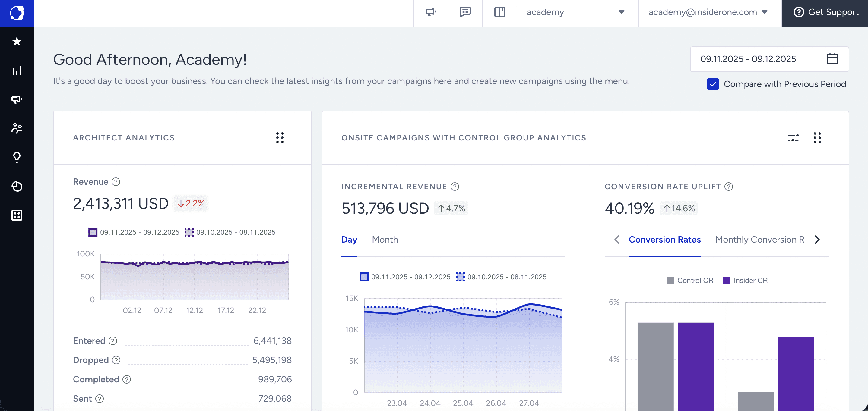Open the announcements megaphone in the top bar

431,12
